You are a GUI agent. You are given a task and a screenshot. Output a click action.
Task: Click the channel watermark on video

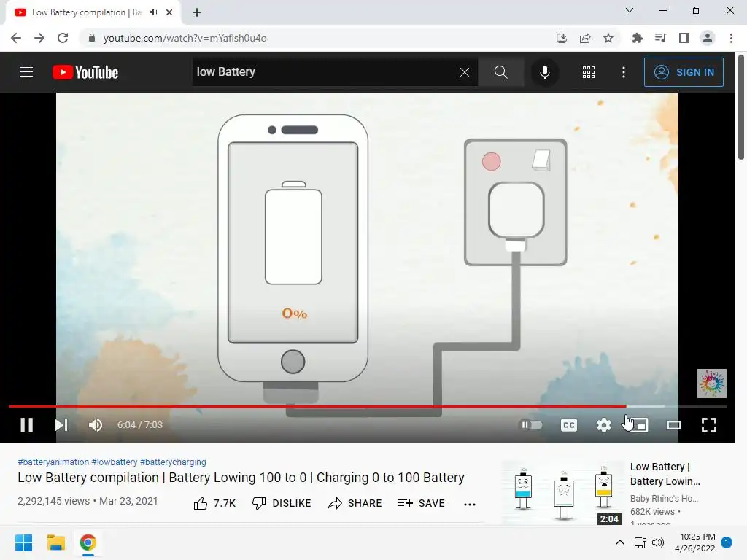click(x=712, y=384)
